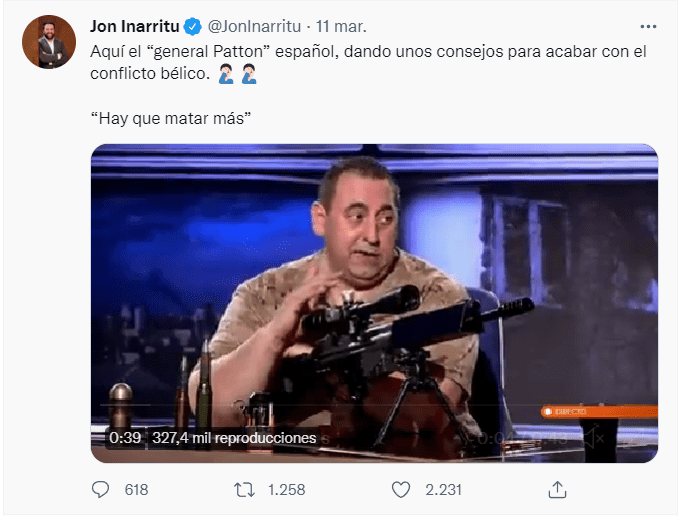
Task: Click the second facepalm emoji
Action: [249, 74]
